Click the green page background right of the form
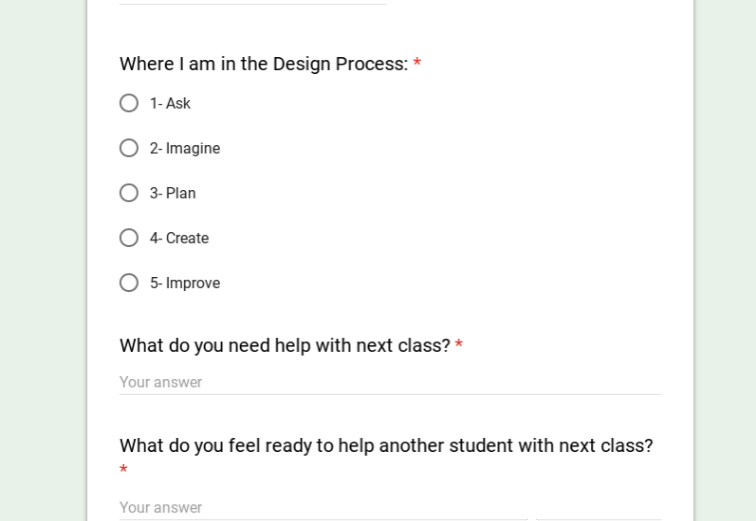 [725, 260]
